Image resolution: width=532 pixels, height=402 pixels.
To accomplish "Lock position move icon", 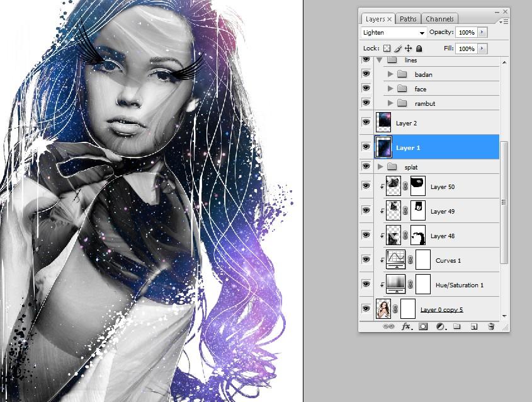I will (x=408, y=49).
